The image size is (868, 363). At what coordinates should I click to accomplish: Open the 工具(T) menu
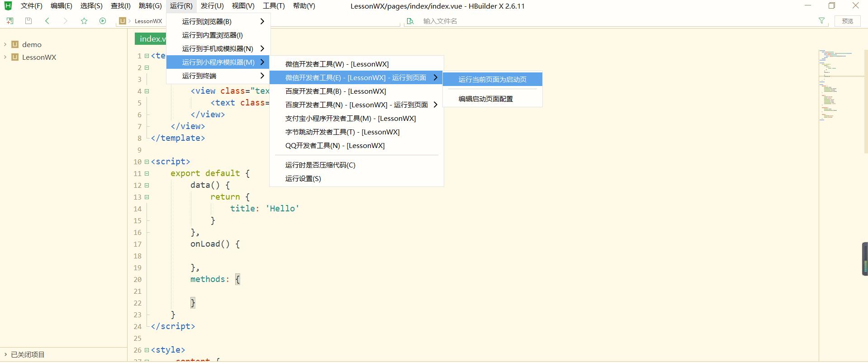coord(274,6)
